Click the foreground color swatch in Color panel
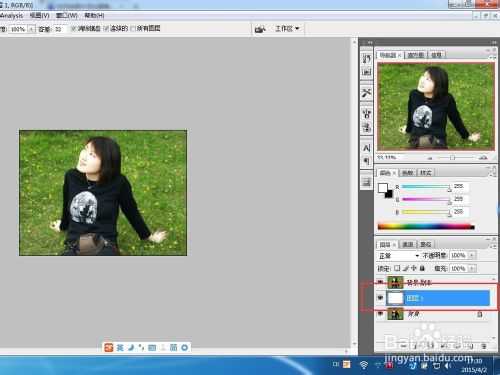 coord(382,188)
